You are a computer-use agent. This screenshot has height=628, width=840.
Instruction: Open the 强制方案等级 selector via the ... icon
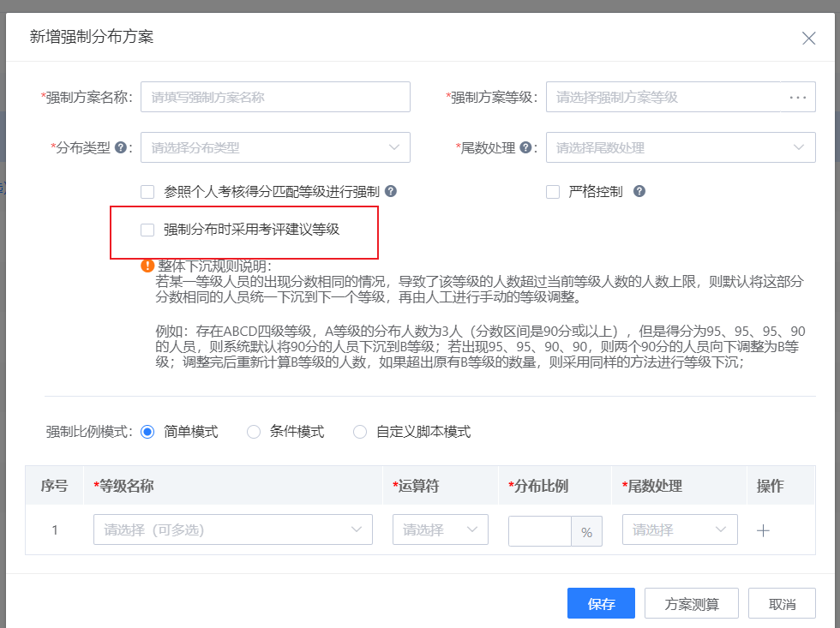tap(799, 97)
